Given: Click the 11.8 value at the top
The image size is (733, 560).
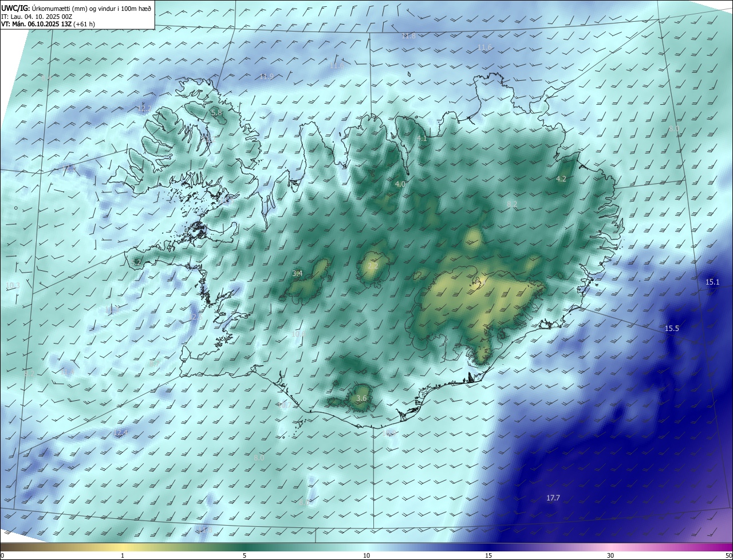Looking at the screenshot, I should (408, 36).
